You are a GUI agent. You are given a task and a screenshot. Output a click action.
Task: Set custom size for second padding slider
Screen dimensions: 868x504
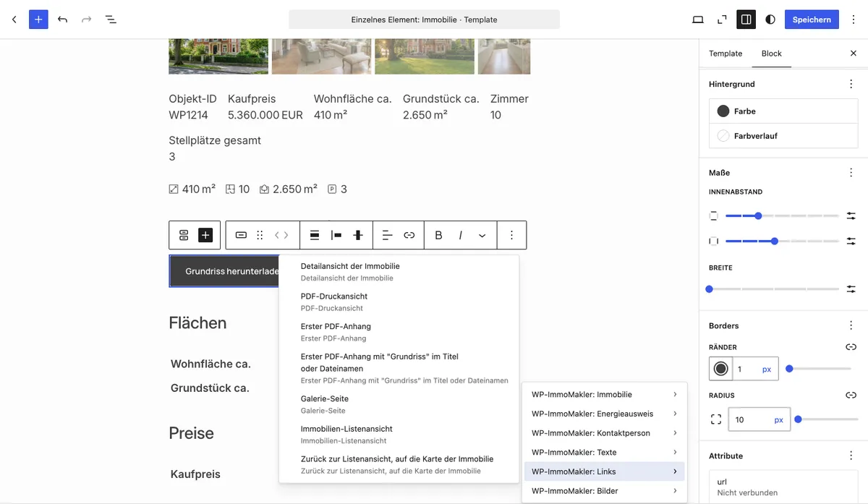[x=851, y=241]
